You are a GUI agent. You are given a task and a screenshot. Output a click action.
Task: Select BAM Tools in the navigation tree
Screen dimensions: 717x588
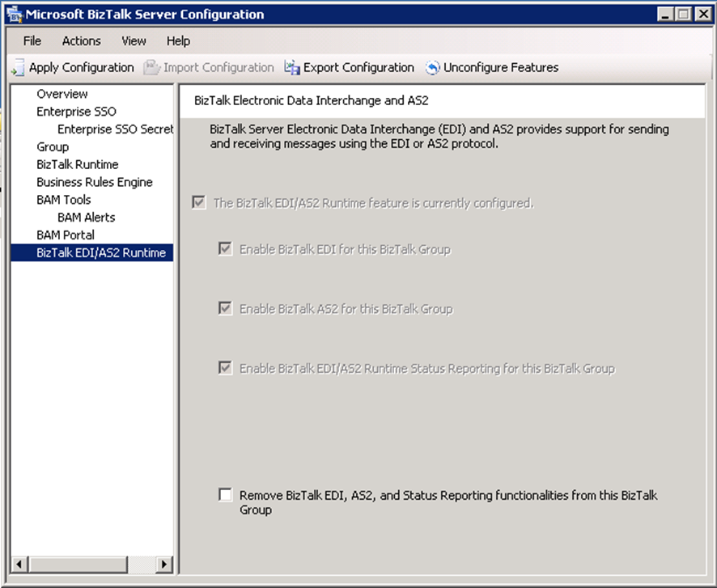click(63, 200)
